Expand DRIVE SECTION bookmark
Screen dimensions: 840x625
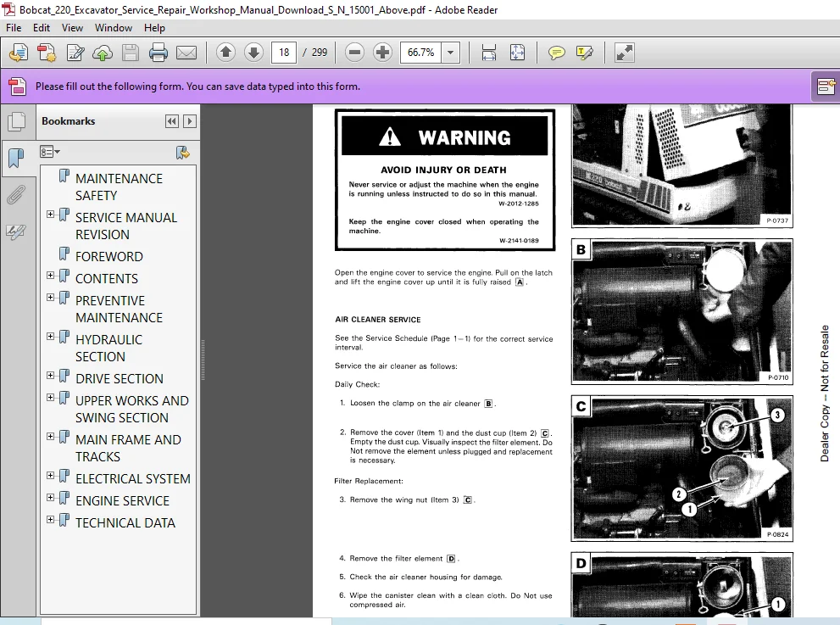click(50, 376)
